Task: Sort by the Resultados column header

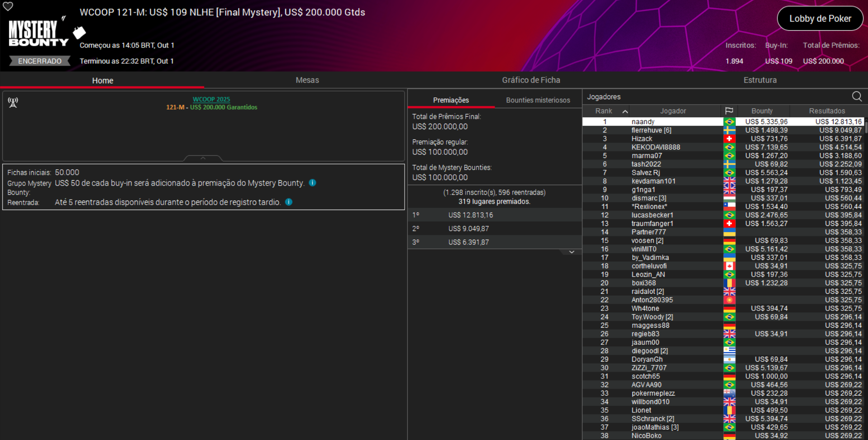Action: click(826, 111)
